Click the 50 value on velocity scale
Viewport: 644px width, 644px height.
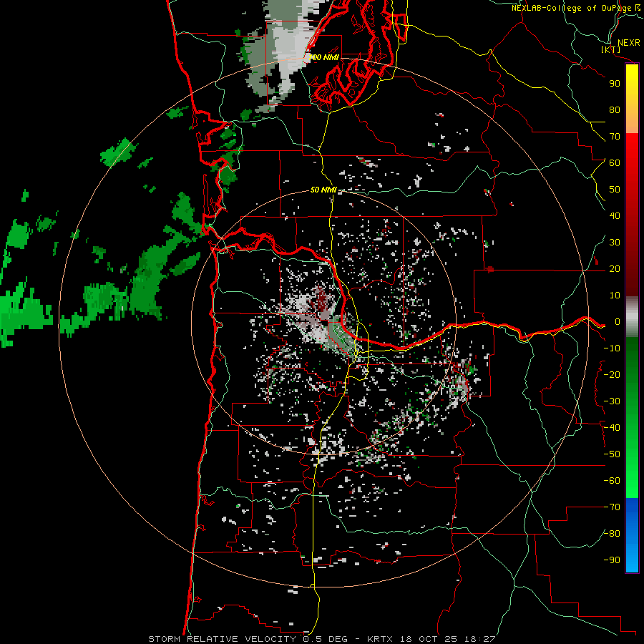615,190
